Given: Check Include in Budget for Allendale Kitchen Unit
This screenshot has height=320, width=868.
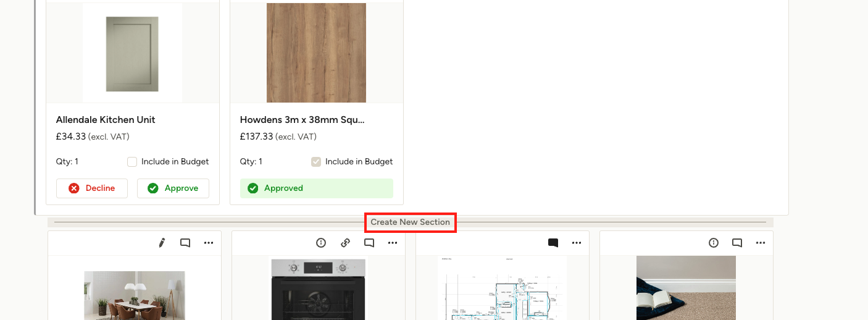Looking at the screenshot, I should click(132, 162).
